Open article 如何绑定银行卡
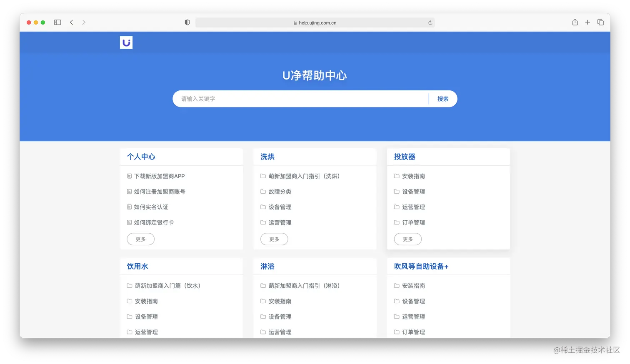The image size is (630, 364). (154, 222)
